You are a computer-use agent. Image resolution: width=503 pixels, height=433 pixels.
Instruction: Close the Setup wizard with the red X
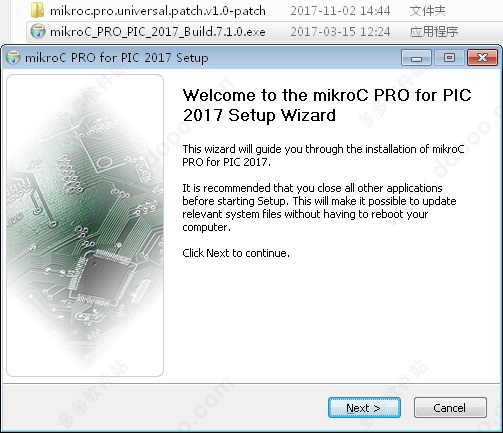point(482,58)
